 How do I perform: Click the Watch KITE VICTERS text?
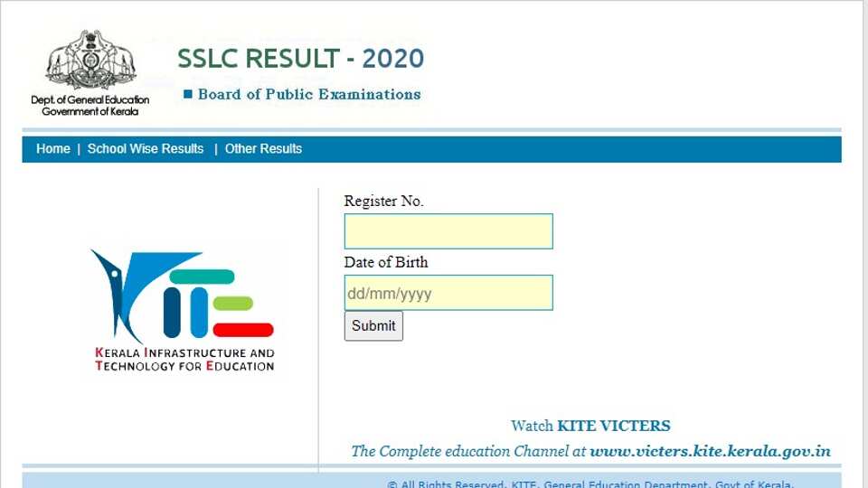[x=590, y=426]
